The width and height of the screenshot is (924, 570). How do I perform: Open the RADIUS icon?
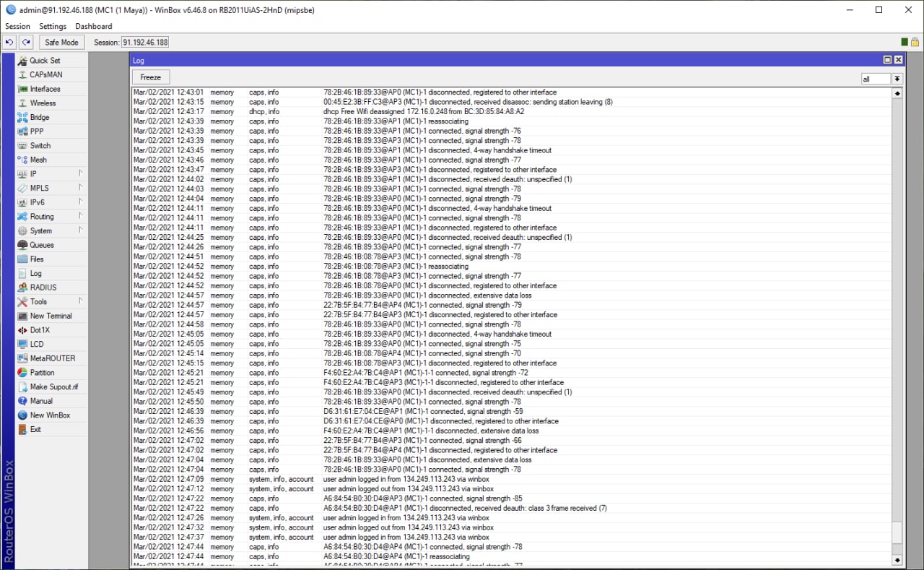(22, 288)
